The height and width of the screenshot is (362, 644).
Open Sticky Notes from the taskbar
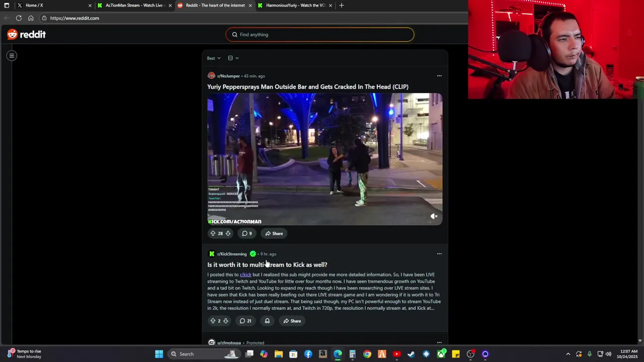coord(456,354)
